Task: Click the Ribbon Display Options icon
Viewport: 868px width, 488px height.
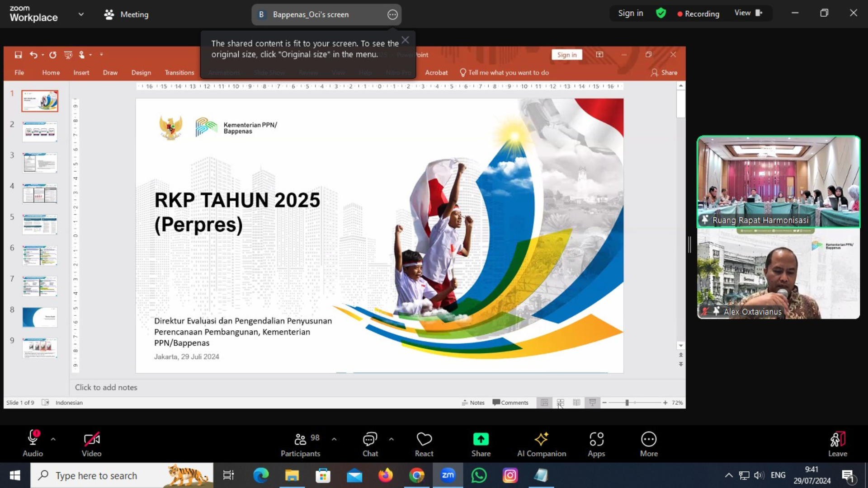Action: [599, 55]
